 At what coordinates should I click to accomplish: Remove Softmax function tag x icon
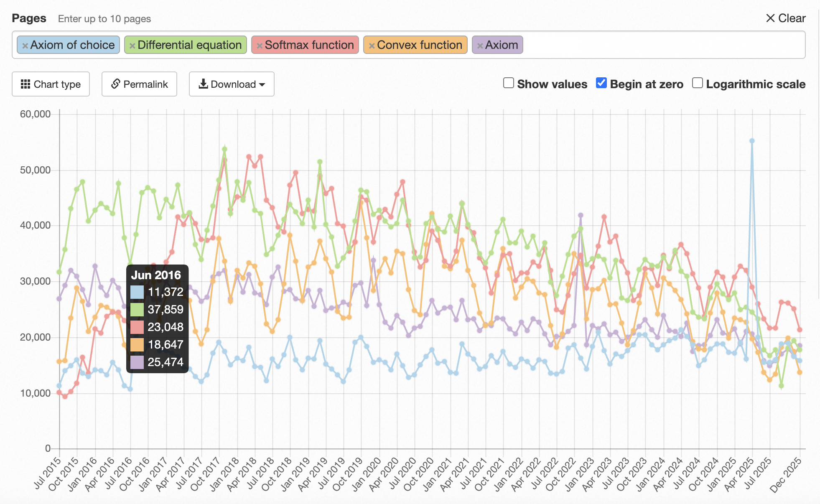point(260,46)
